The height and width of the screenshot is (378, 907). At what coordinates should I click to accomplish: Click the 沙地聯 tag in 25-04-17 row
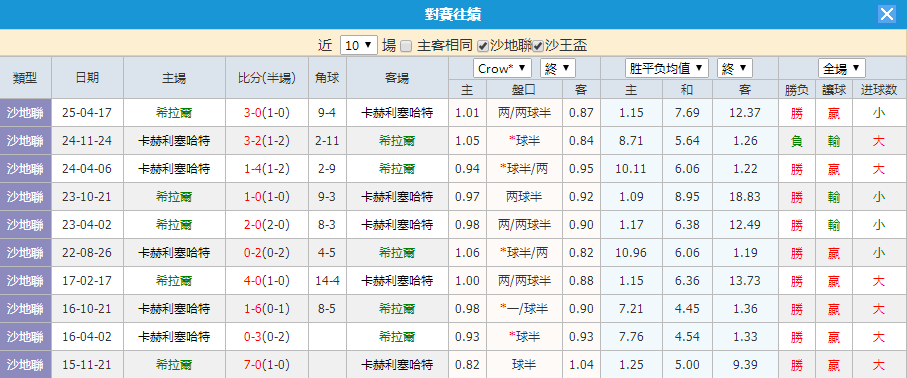(x=25, y=112)
